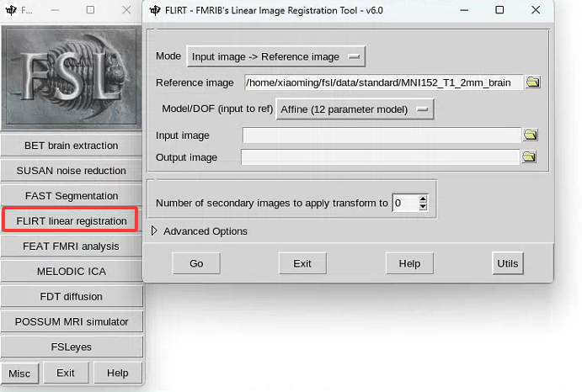Close the FLIRT window

[536, 10]
